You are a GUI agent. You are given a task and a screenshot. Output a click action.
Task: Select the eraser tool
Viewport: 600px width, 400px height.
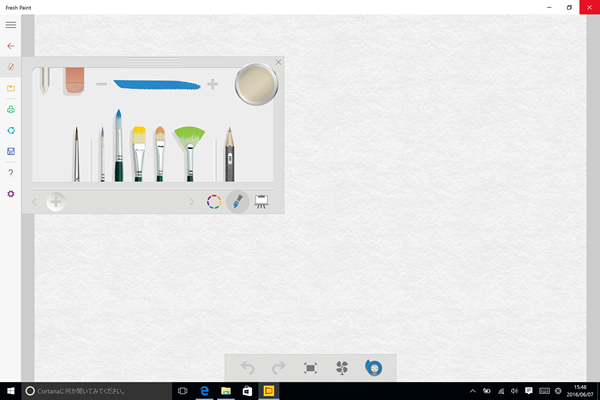(75, 80)
